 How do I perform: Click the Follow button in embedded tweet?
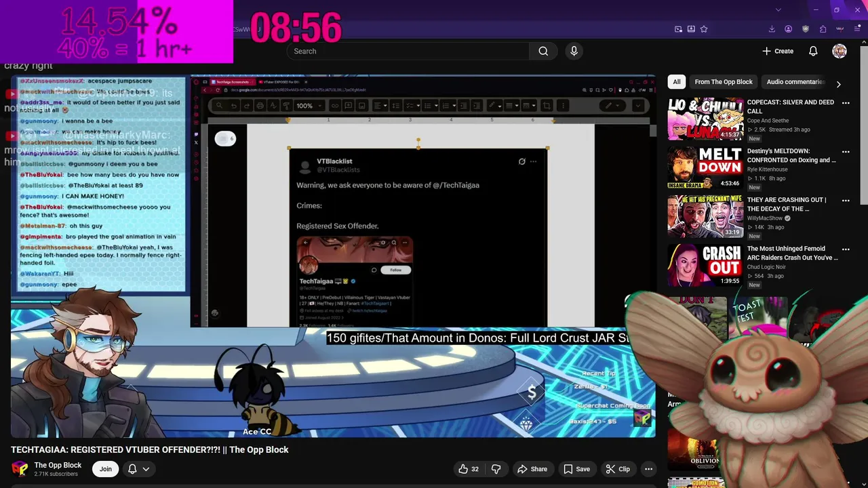coord(395,270)
